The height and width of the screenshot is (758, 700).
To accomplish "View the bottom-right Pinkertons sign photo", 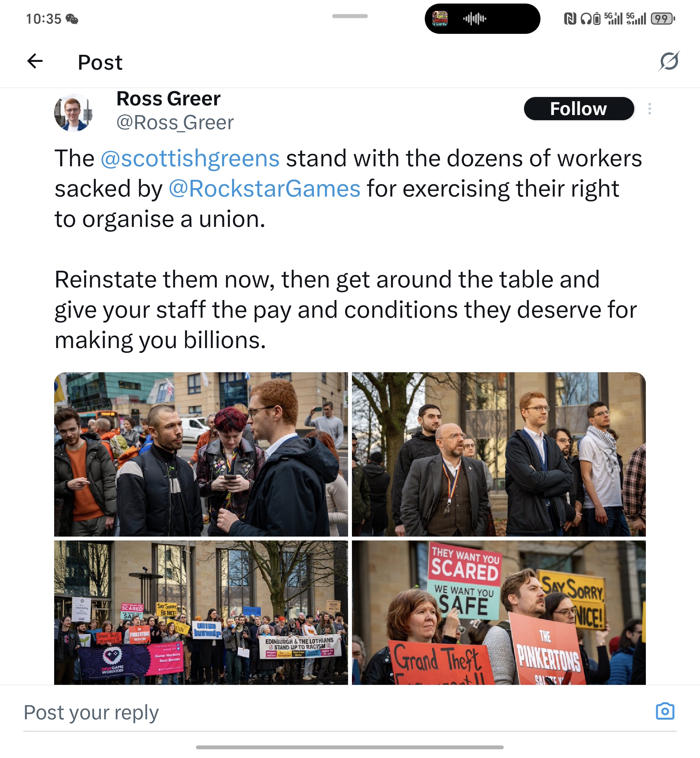I will (x=499, y=612).
